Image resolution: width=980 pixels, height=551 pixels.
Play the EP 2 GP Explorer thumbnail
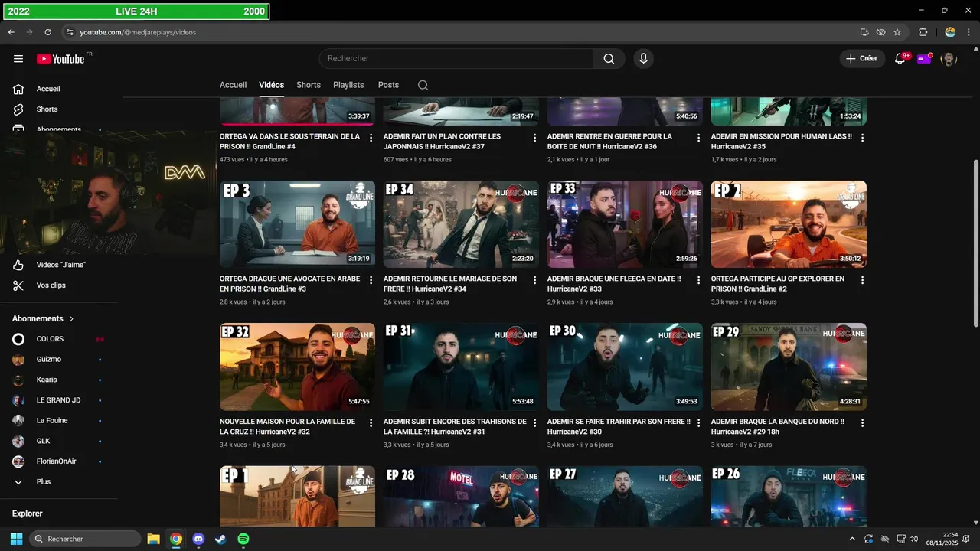tap(789, 224)
